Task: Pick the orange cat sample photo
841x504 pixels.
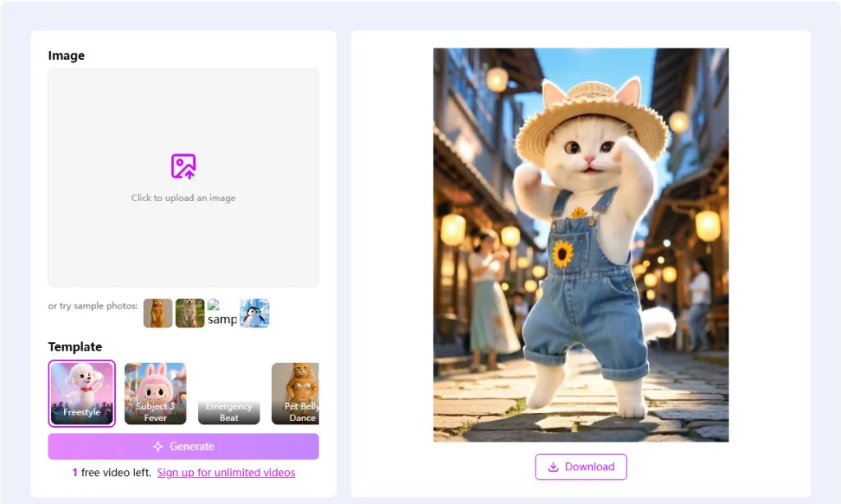Action: click(x=158, y=313)
